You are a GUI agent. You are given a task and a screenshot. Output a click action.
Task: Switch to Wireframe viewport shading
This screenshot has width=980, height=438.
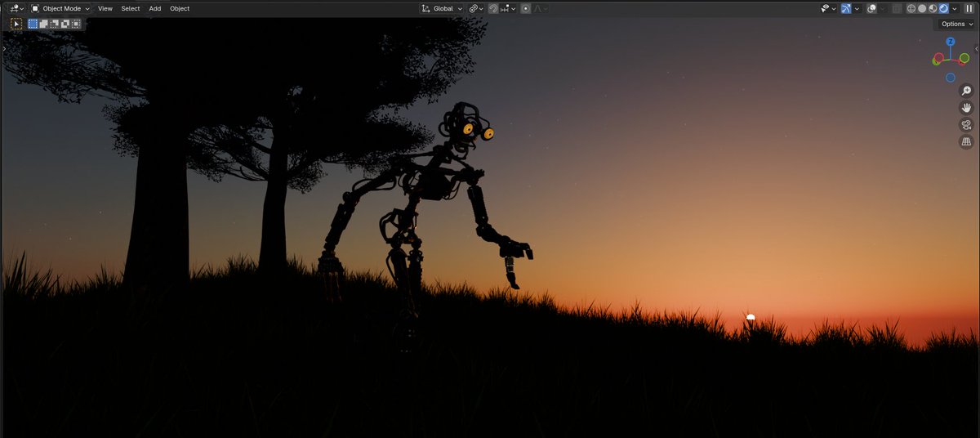coord(911,8)
